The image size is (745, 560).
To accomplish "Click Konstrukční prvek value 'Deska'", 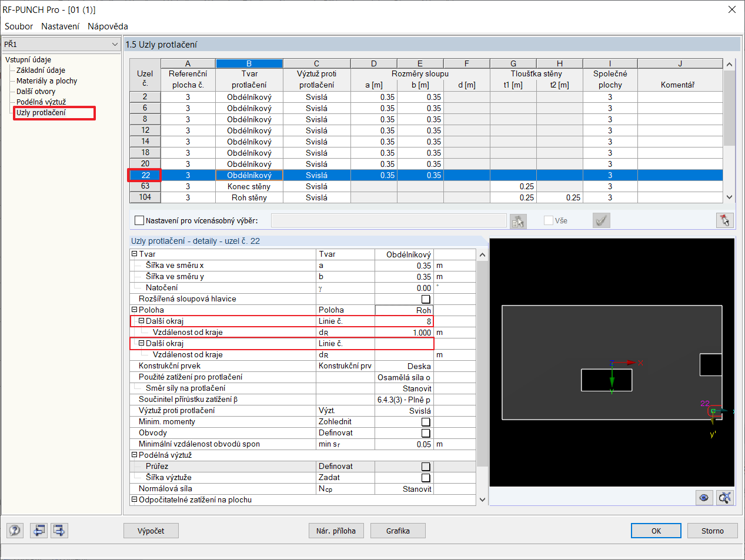I will click(x=404, y=366).
